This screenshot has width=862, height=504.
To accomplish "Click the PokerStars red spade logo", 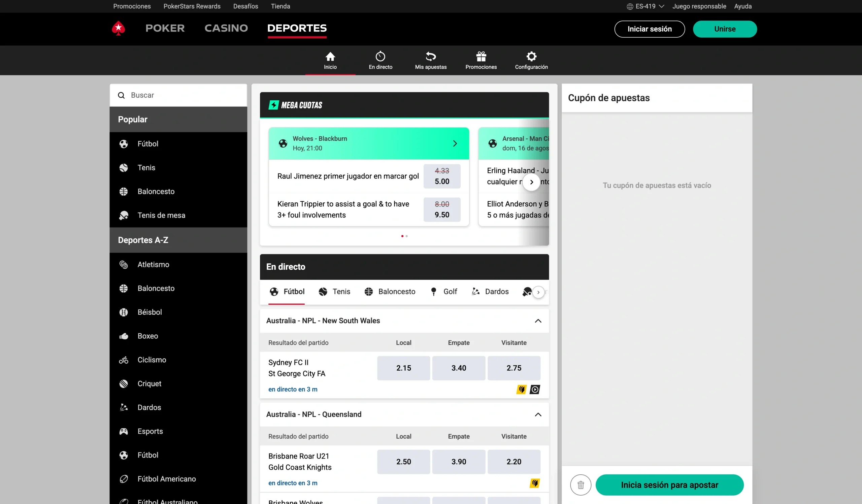I will [118, 28].
